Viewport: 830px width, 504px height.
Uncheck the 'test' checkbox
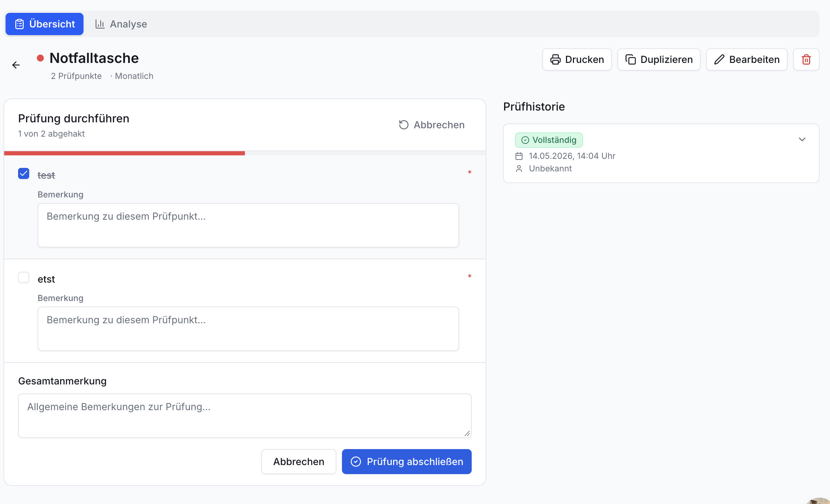tap(24, 173)
